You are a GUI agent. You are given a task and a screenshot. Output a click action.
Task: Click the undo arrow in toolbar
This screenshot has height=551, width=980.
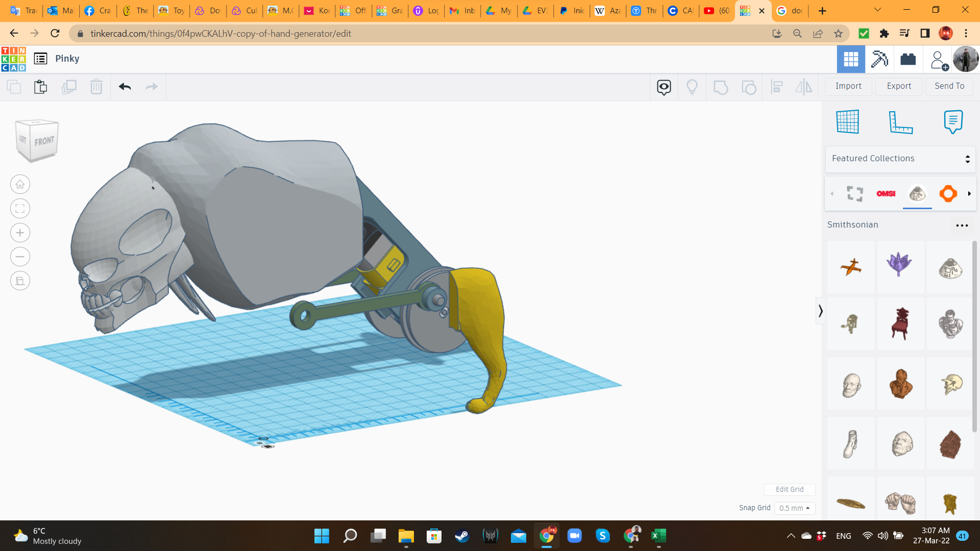pos(125,87)
